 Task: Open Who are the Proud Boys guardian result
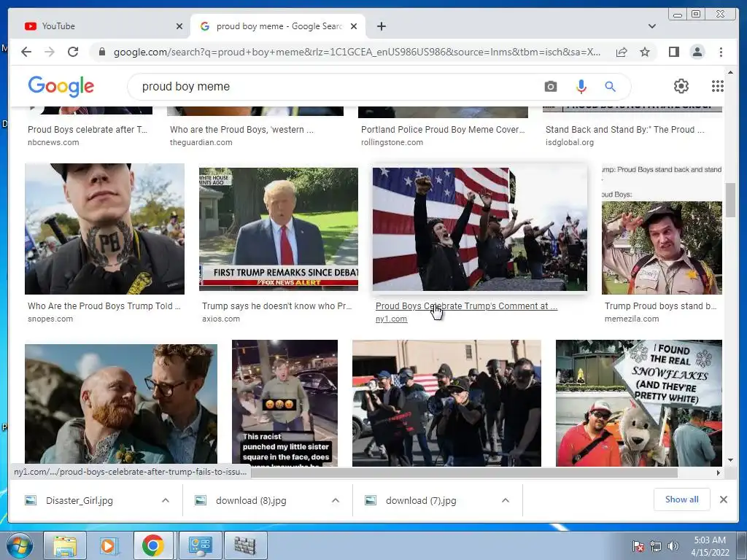click(x=241, y=130)
